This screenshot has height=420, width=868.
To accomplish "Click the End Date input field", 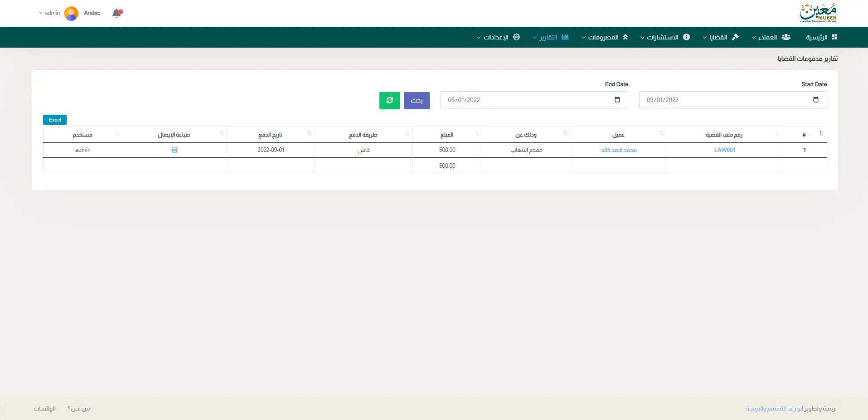I will click(526, 100).
